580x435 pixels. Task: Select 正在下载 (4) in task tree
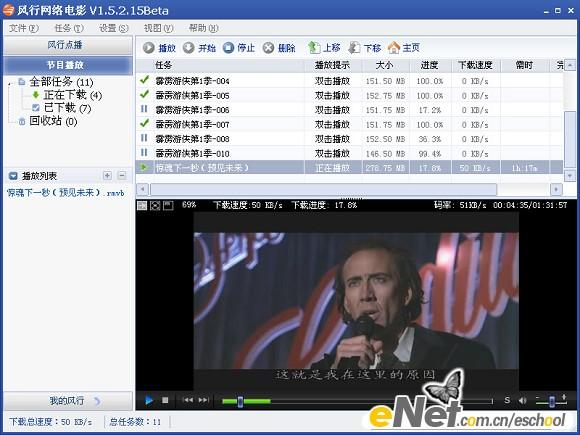coord(73,95)
